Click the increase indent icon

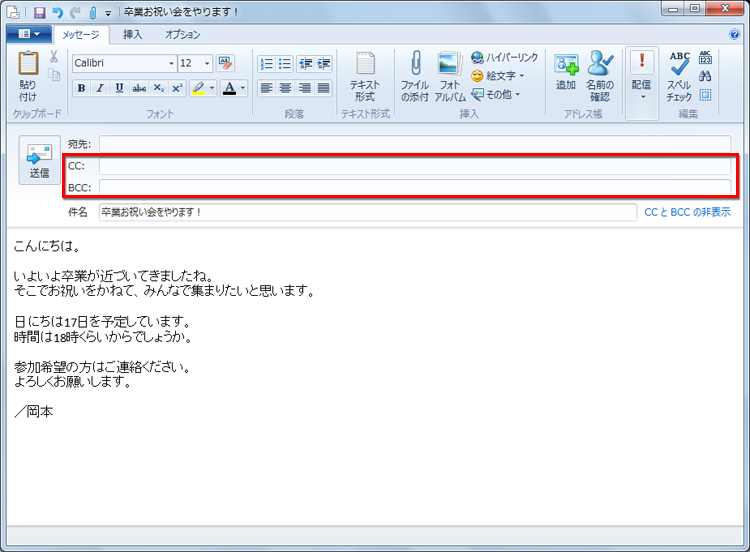[324, 64]
